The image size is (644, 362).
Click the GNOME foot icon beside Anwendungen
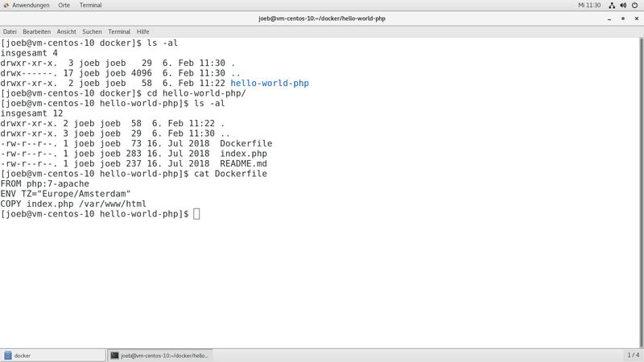pyautogui.click(x=6, y=5)
